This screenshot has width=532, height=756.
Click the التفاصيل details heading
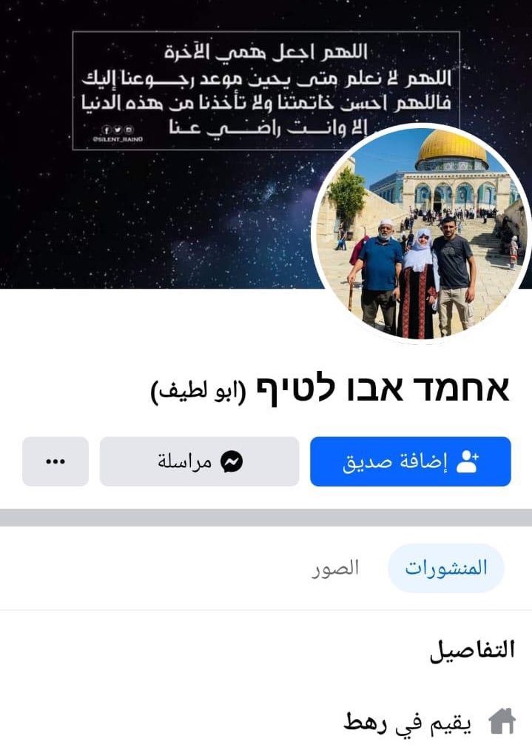coord(473,650)
